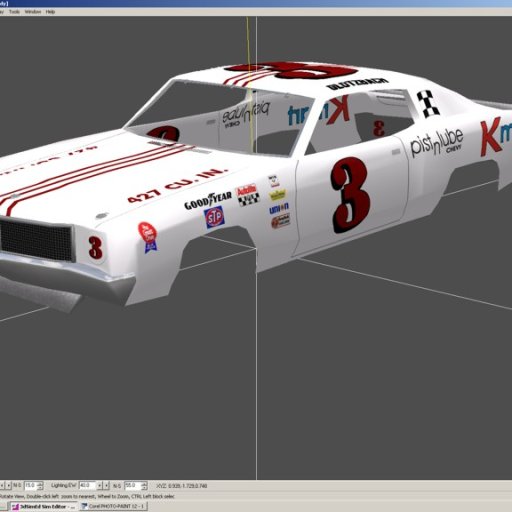The width and height of the screenshot is (512, 512).
Task: Switch to Corel PHOTO-PAINT 12 taskbar button
Action: [x=113, y=506]
